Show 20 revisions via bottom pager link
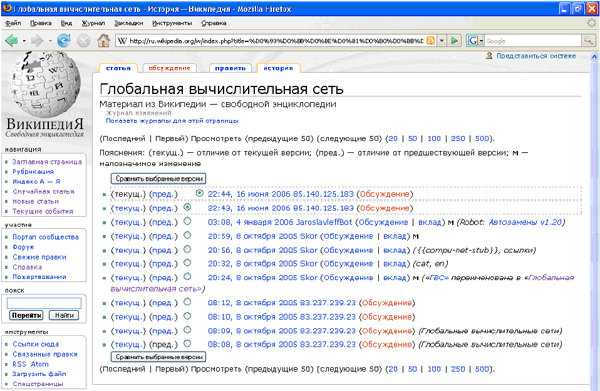 393,369
